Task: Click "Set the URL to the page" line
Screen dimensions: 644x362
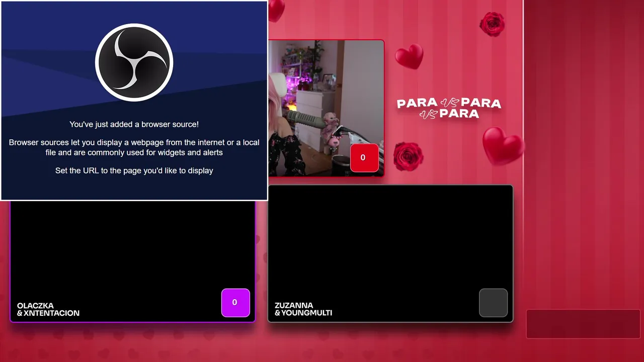Action: (134, 170)
